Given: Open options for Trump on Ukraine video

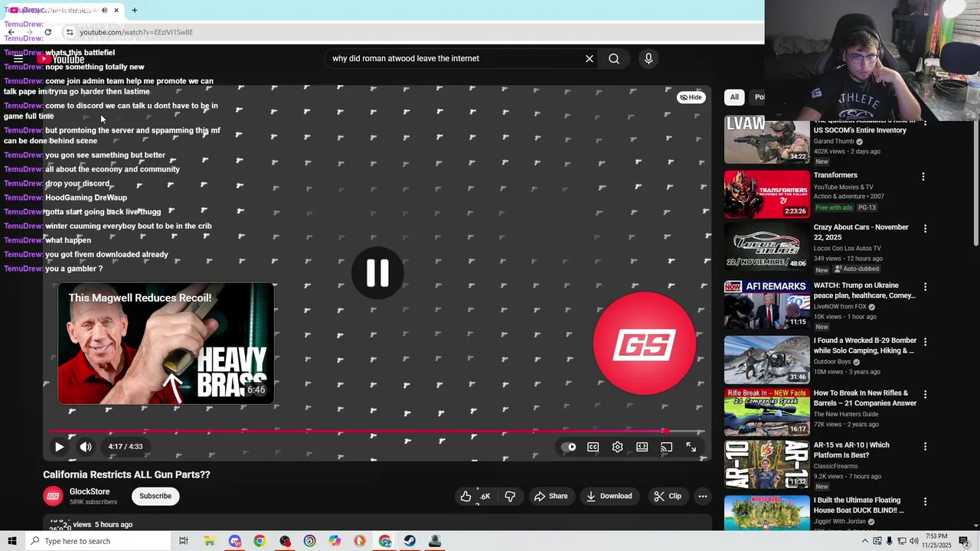Looking at the screenshot, I should click(925, 286).
